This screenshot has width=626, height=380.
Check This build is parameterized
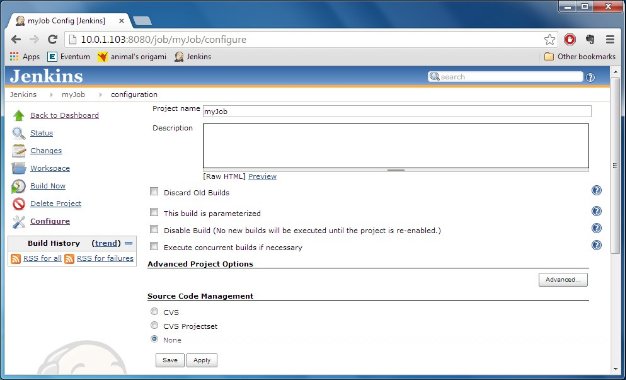[154, 212]
